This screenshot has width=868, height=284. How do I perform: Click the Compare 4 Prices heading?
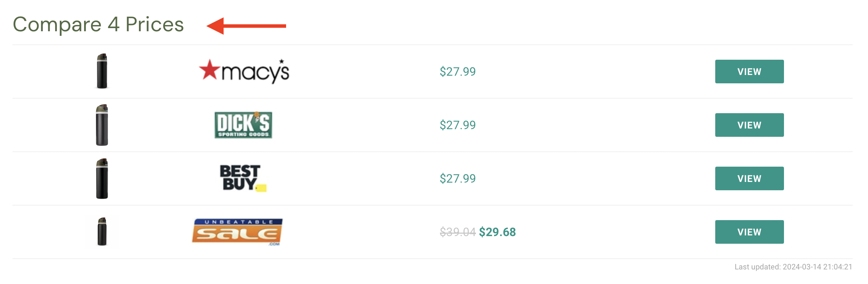tap(98, 25)
